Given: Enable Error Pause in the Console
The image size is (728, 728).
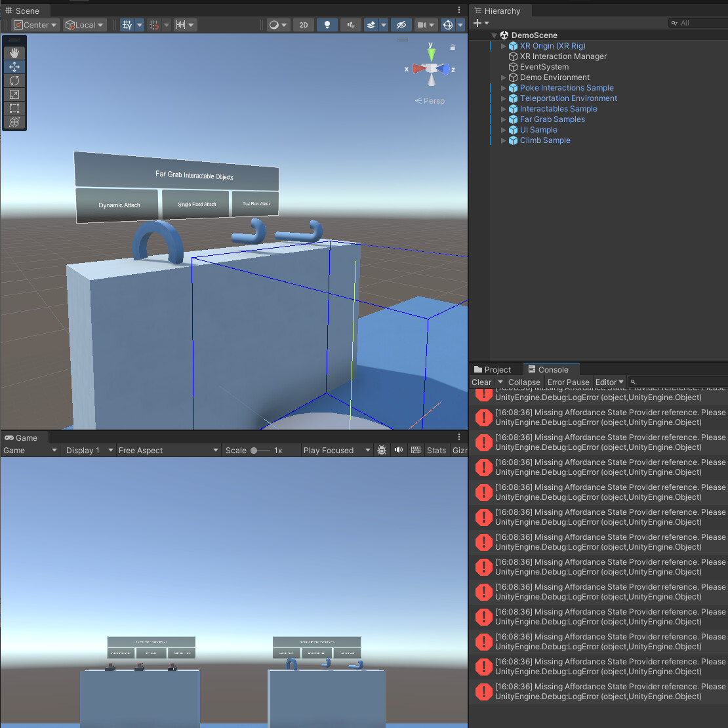Looking at the screenshot, I should pyautogui.click(x=568, y=382).
